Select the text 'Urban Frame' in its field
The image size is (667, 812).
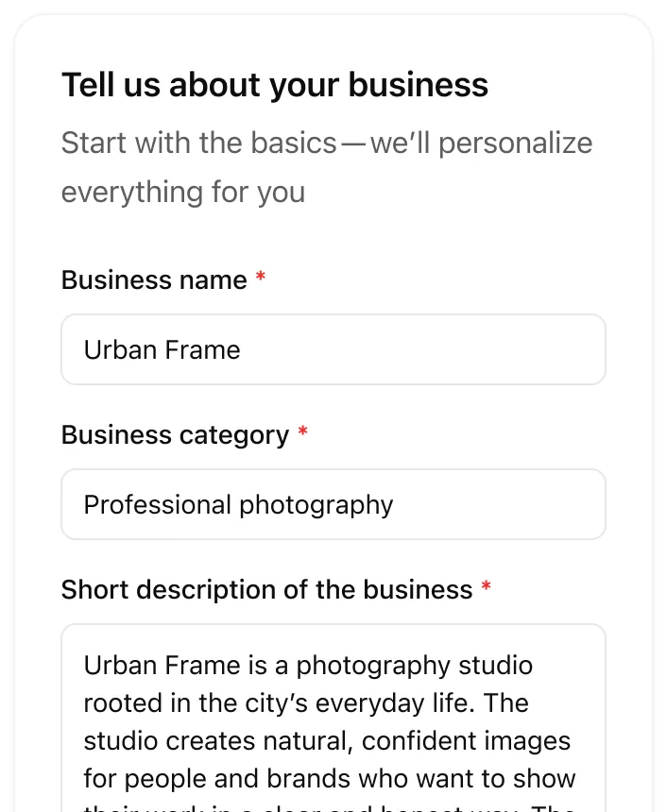click(161, 349)
